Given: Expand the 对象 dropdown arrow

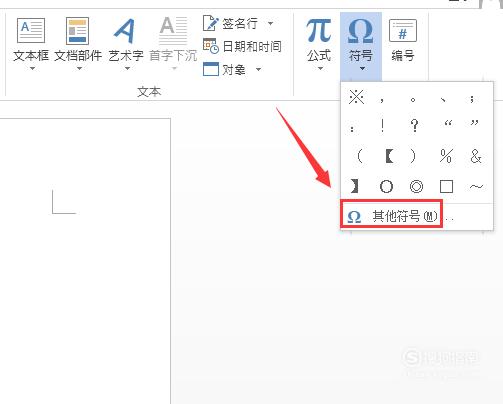Looking at the screenshot, I should pos(258,69).
